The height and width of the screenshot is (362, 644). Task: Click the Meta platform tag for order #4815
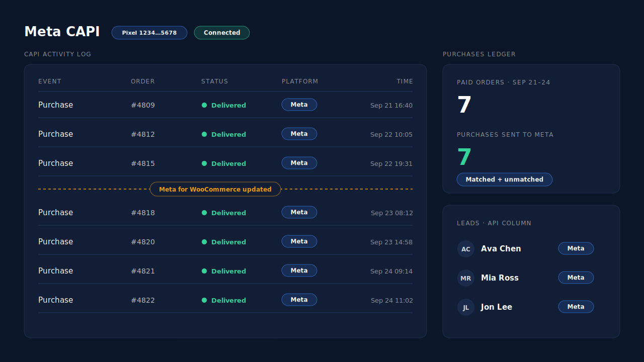299,163
